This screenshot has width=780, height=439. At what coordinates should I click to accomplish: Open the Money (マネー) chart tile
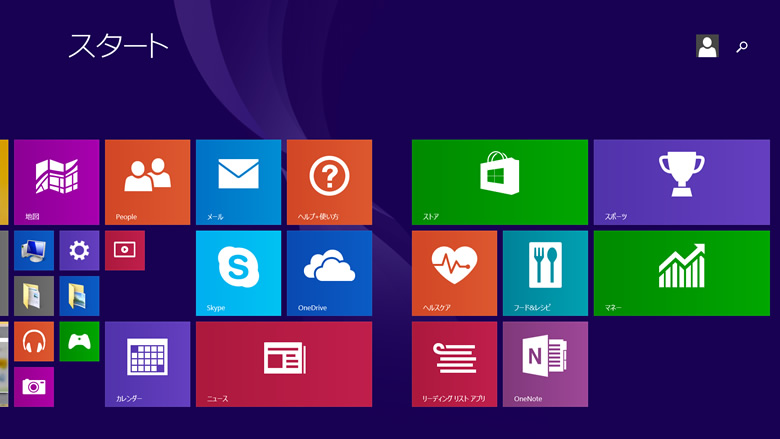coord(681,272)
